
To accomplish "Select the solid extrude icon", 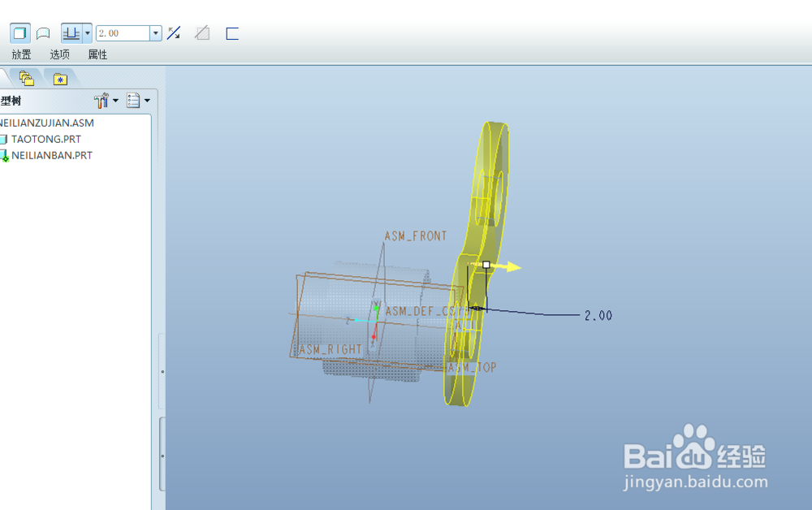I will 19,33.
